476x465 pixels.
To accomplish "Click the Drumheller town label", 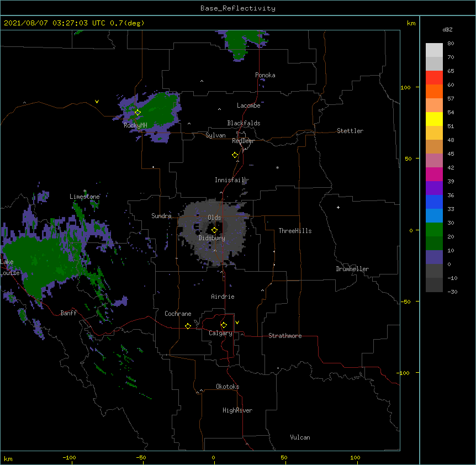I will click(x=352, y=269).
